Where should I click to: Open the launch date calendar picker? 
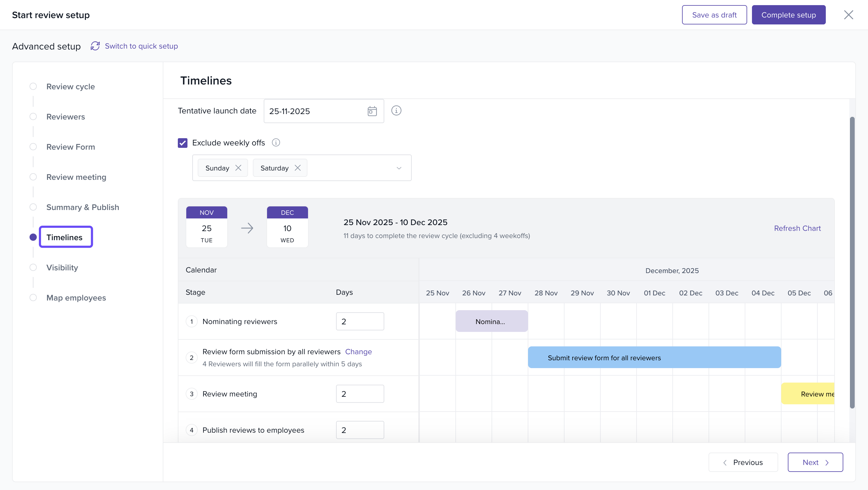coord(372,111)
